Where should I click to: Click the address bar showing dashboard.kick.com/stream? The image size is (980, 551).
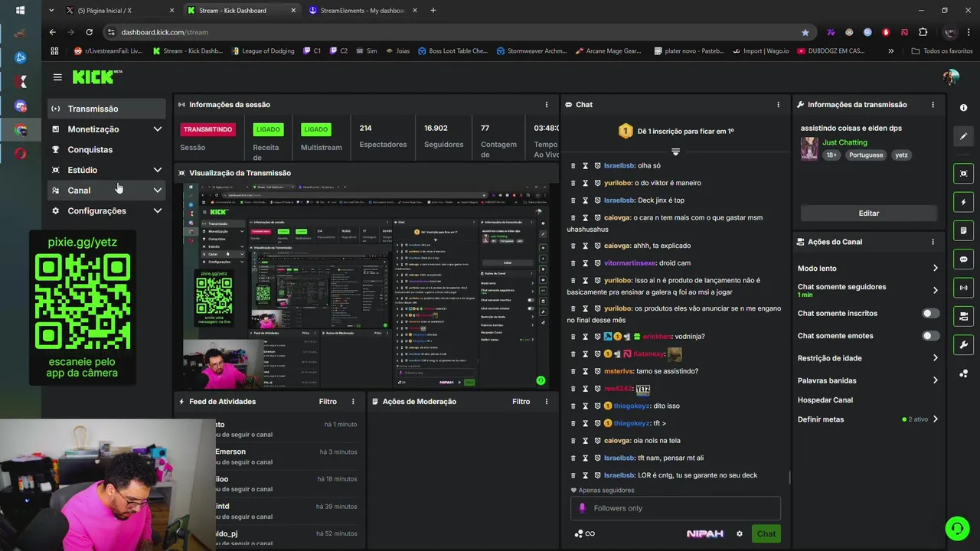pos(459,32)
